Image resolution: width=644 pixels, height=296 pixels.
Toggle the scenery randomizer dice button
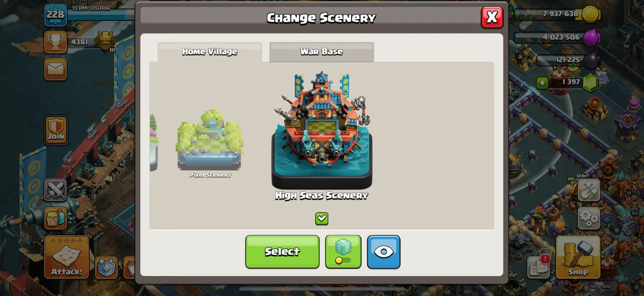[x=343, y=252]
